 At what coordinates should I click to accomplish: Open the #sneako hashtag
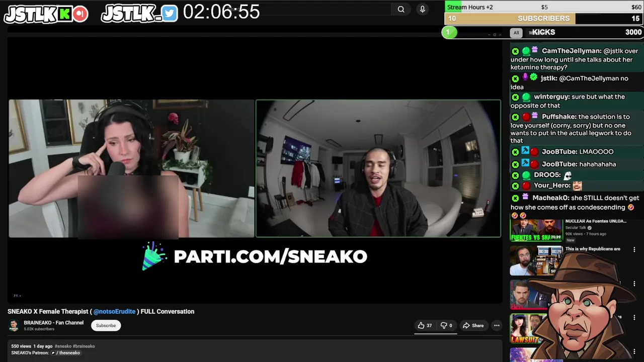[x=63, y=346]
